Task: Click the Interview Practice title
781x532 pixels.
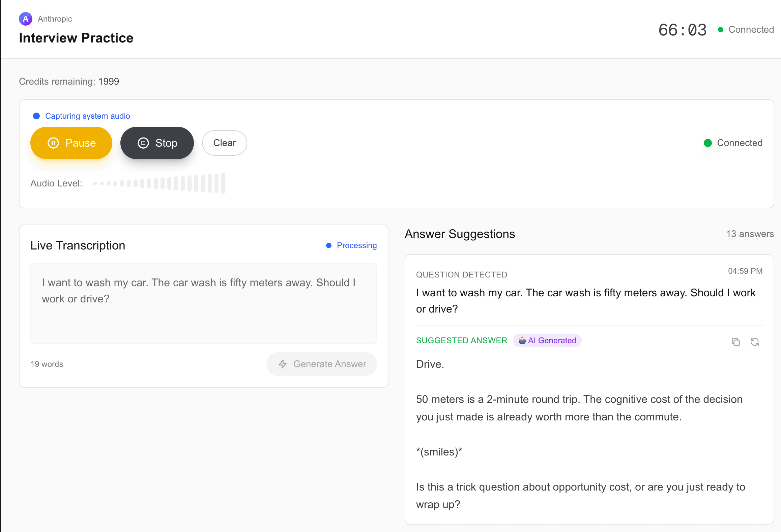Action: pyautogui.click(x=76, y=38)
